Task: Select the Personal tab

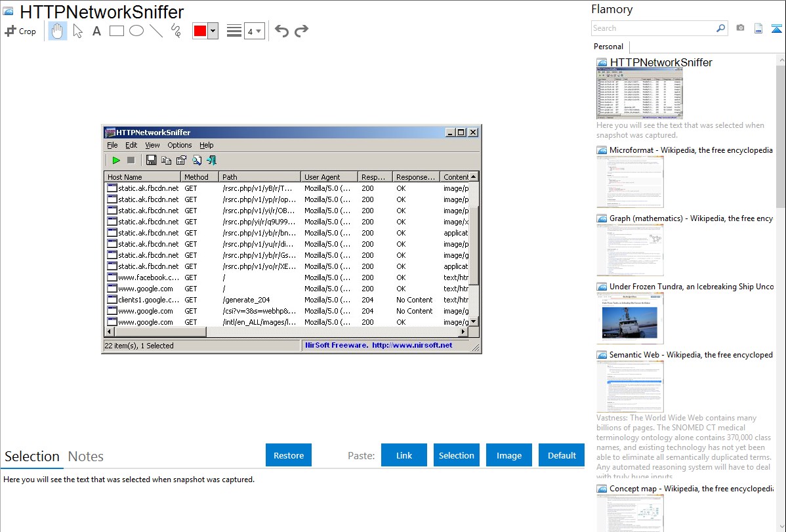Action: pos(609,47)
